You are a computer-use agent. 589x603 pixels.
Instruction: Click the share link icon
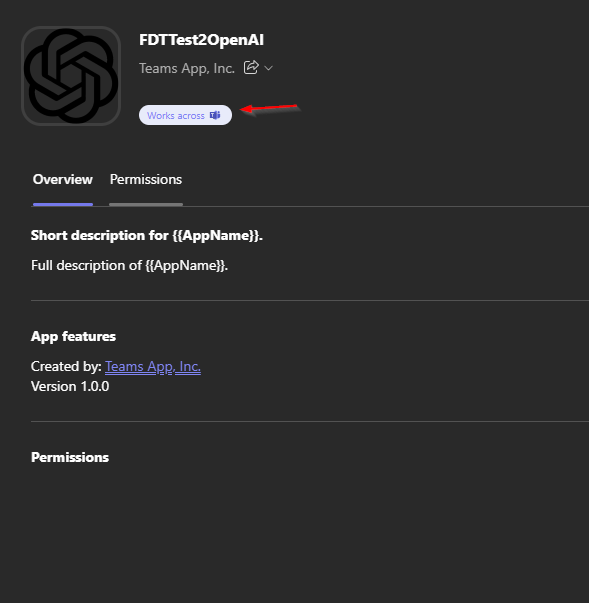[251, 68]
